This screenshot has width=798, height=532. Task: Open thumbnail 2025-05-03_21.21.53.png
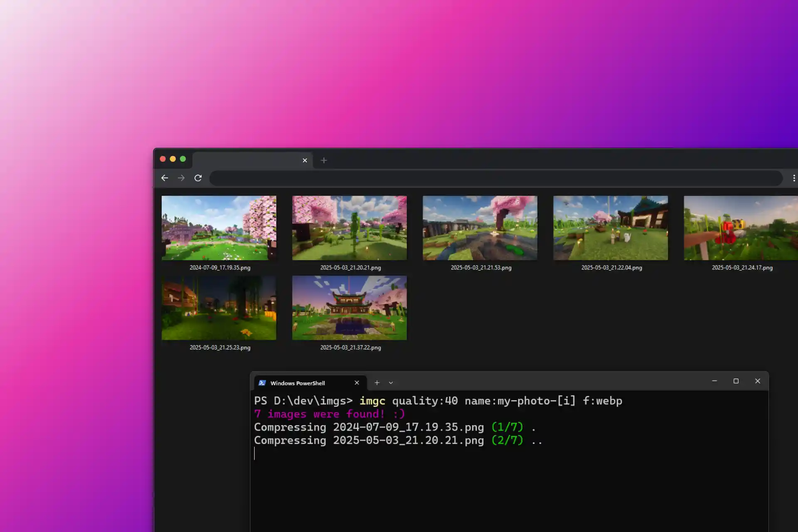point(480,228)
